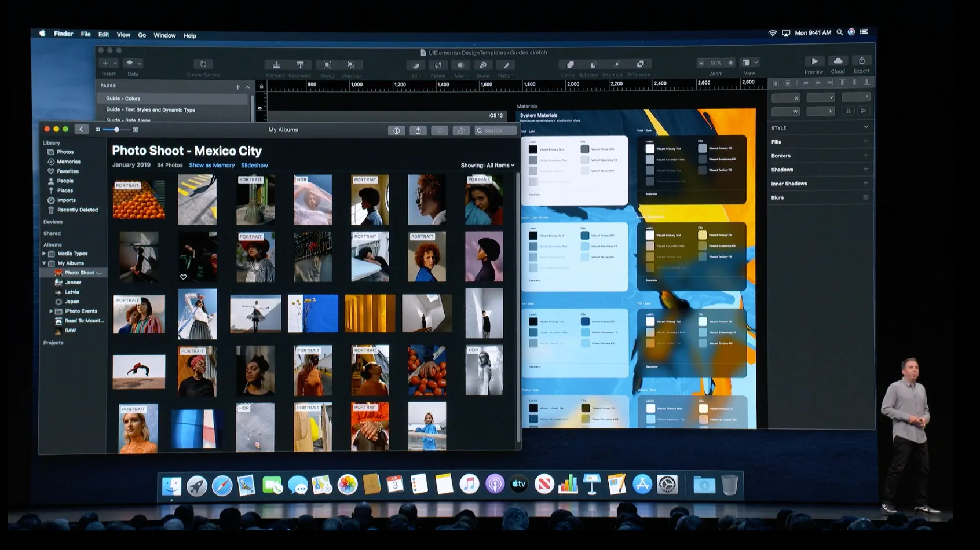Click the Slideshow link
Viewport: 980px width, 550px height.
254,166
